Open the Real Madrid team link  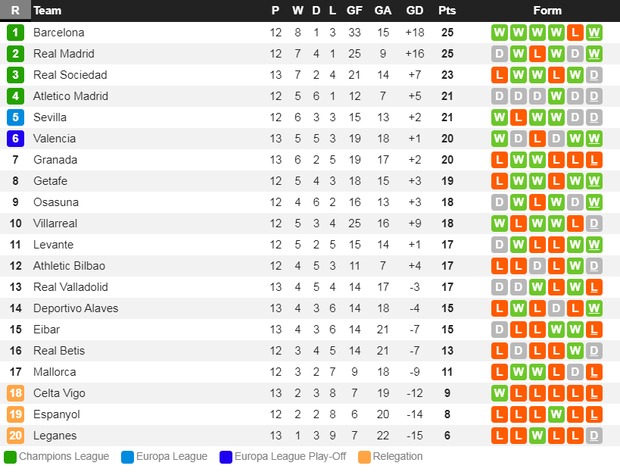64,54
